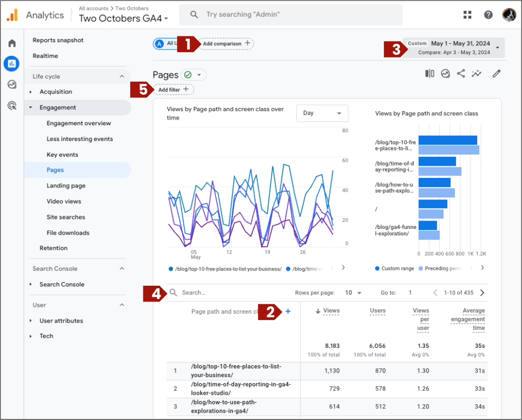Click the Go to page number field
Image resolution: width=522 pixels, height=420 pixels.
(410, 293)
